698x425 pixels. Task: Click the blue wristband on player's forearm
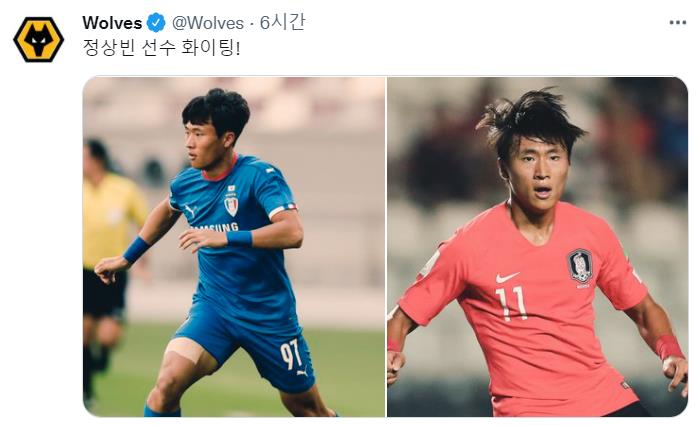click(x=239, y=239)
